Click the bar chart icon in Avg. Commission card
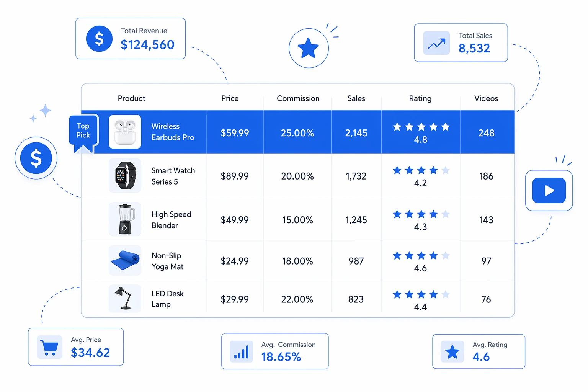Viewport: 588px width, 392px height. point(242,351)
